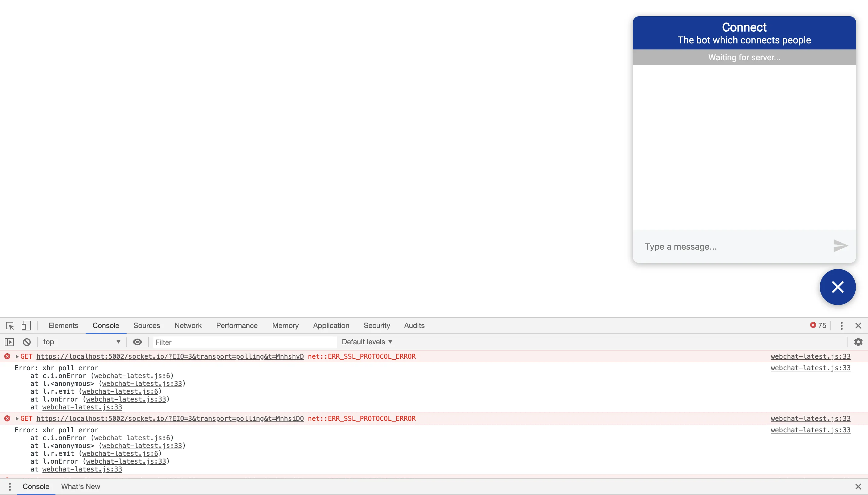Open the top context dropdown
The image size is (868, 495).
(82, 342)
